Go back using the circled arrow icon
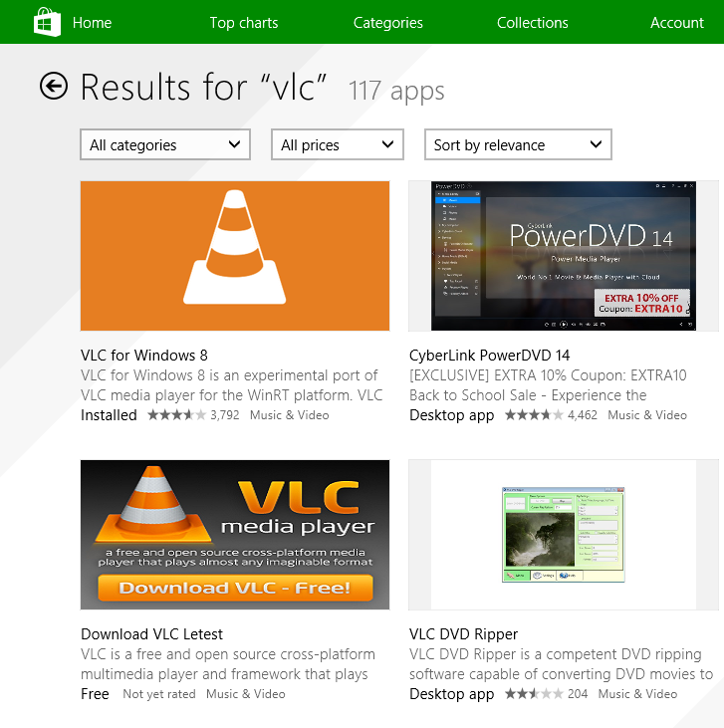The height and width of the screenshot is (728, 724). point(54,86)
